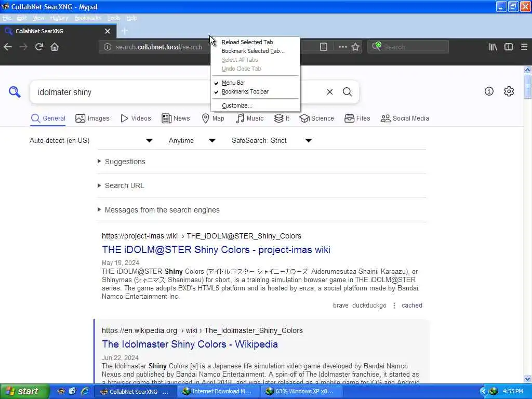This screenshot has width=532, height=399.
Task: Toggle Bookmarks Toolbar checkmark in context menu
Action: pos(255,91)
